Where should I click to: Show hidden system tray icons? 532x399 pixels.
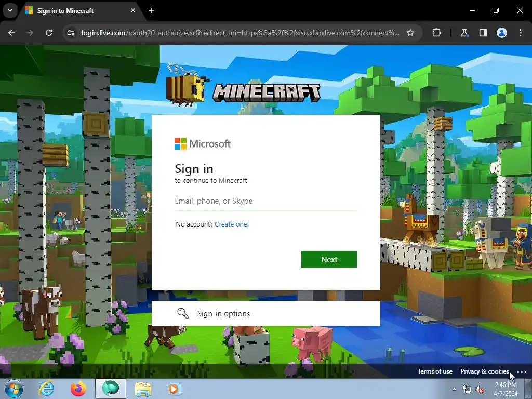454,389
